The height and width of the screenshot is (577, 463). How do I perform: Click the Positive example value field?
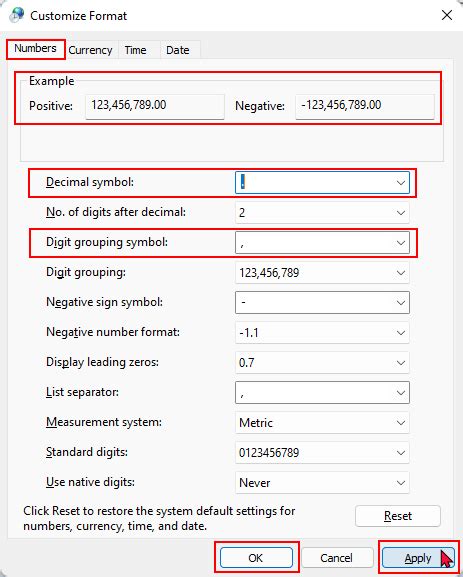155,106
